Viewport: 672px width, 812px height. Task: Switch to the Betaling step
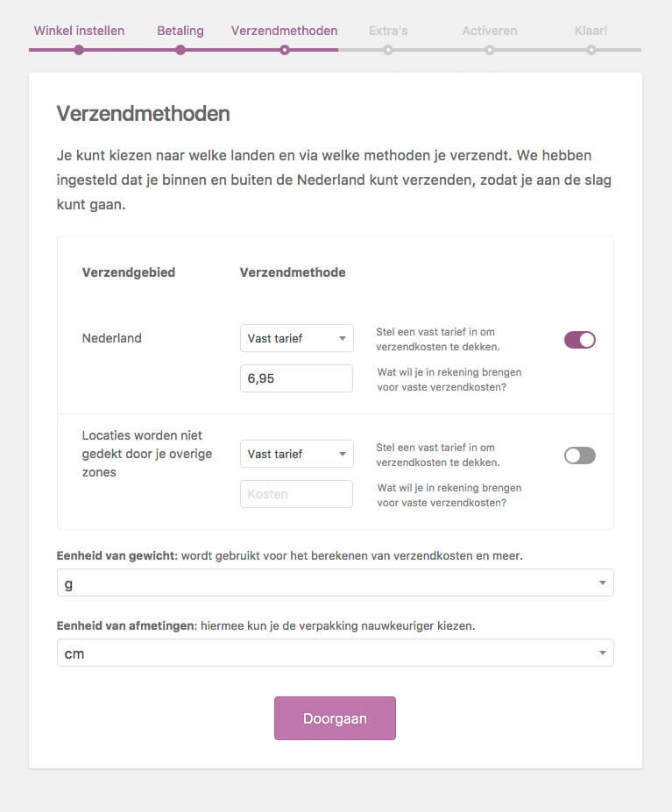pyautogui.click(x=180, y=30)
